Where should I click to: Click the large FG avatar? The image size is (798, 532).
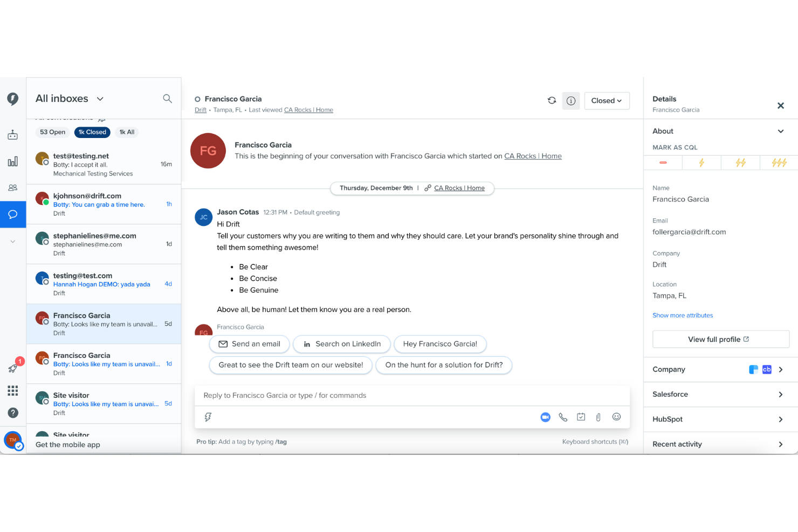(208, 151)
